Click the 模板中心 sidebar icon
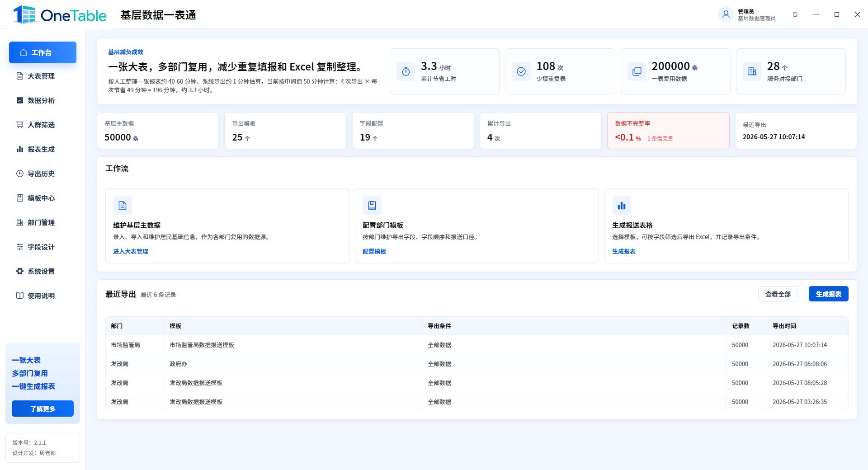Image resolution: width=868 pixels, height=470 pixels. pyautogui.click(x=20, y=198)
